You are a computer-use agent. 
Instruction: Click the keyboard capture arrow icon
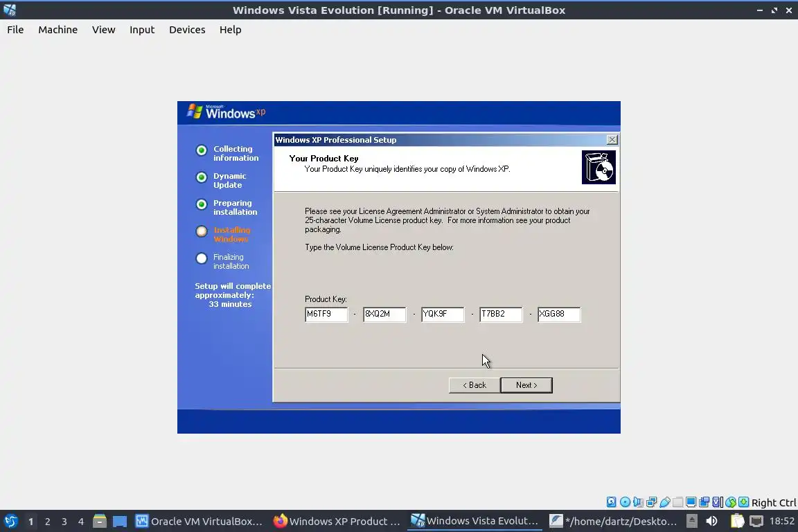[743, 502]
